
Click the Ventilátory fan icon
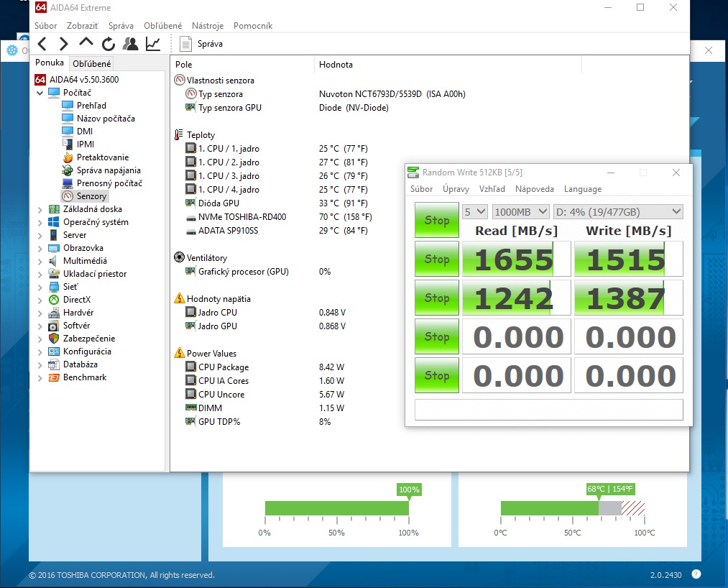pos(179,257)
